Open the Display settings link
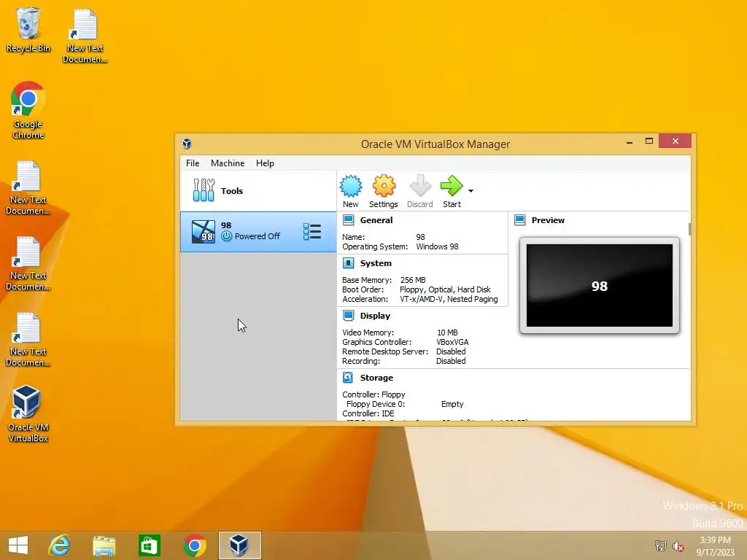Viewport: 747px width, 560px height. click(x=375, y=316)
